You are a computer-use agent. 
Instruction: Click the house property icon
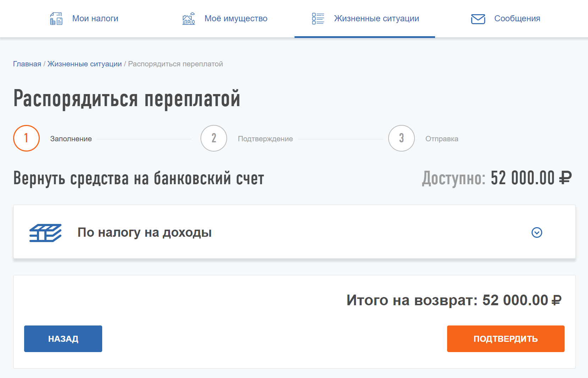(188, 18)
